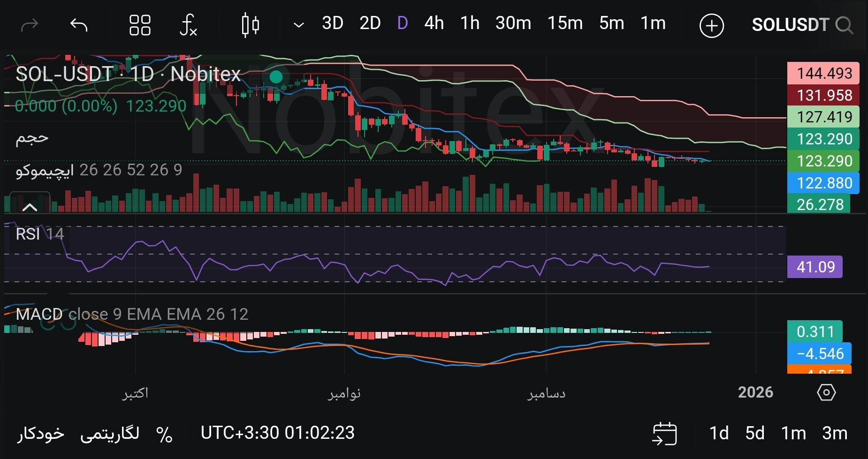The height and width of the screenshot is (459, 868).
Task: Open the indicators fx icon
Action: tap(188, 25)
